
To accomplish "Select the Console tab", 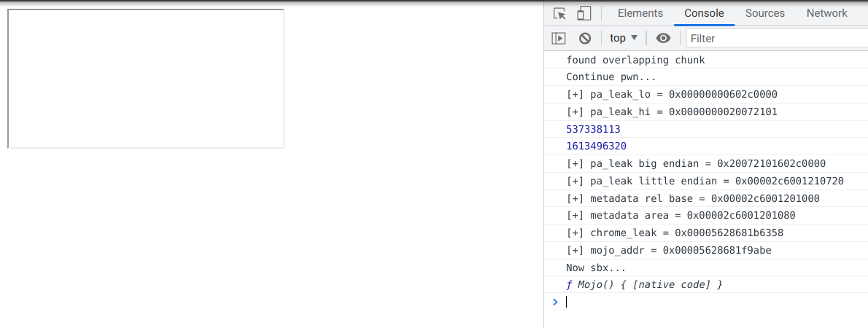I will (704, 13).
